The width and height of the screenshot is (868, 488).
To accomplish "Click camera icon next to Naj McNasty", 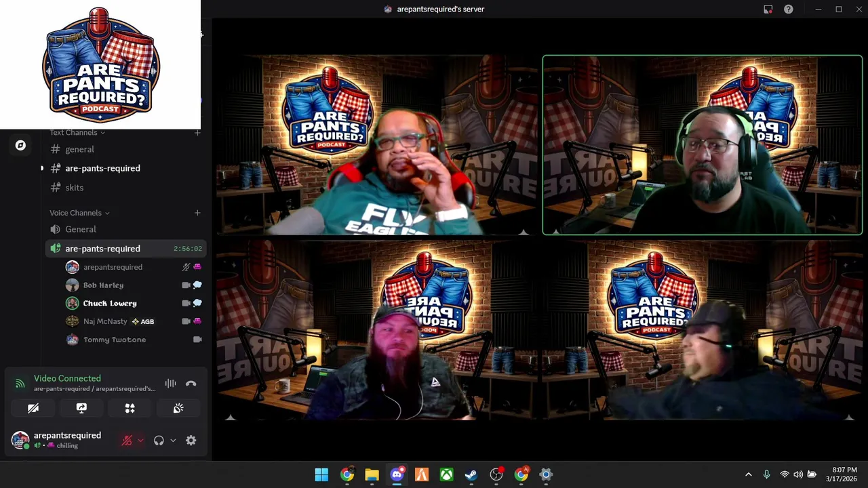I will 186,321.
